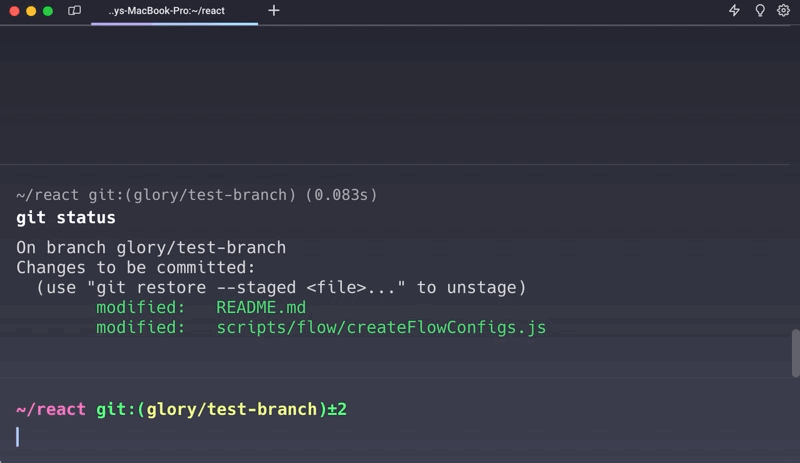
Task: Open the Warp Drive panel icon
Action: tap(74, 11)
